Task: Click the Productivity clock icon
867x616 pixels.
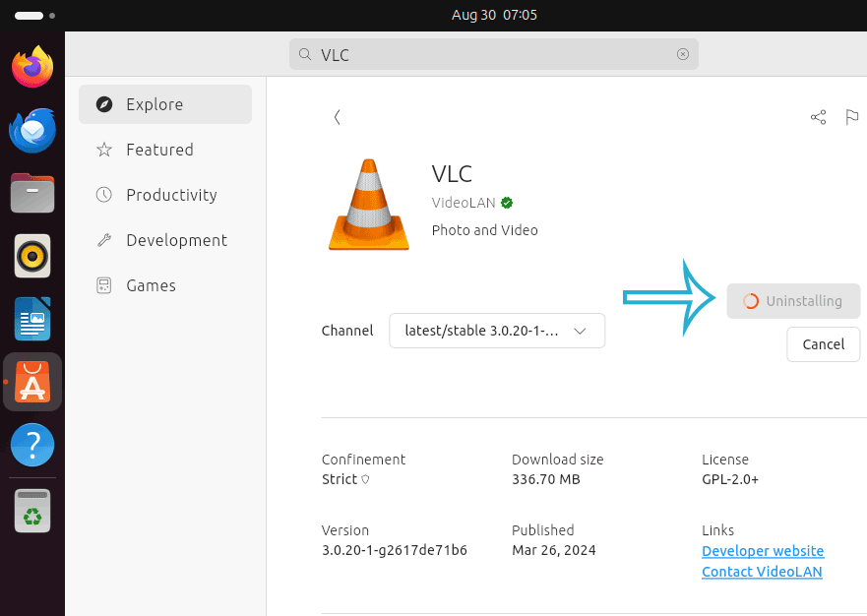Action: click(x=104, y=195)
